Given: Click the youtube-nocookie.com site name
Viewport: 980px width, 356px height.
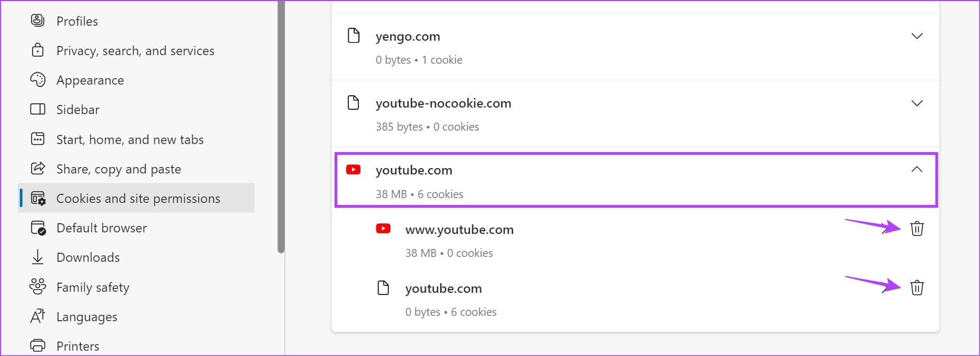Looking at the screenshot, I should coord(443,103).
